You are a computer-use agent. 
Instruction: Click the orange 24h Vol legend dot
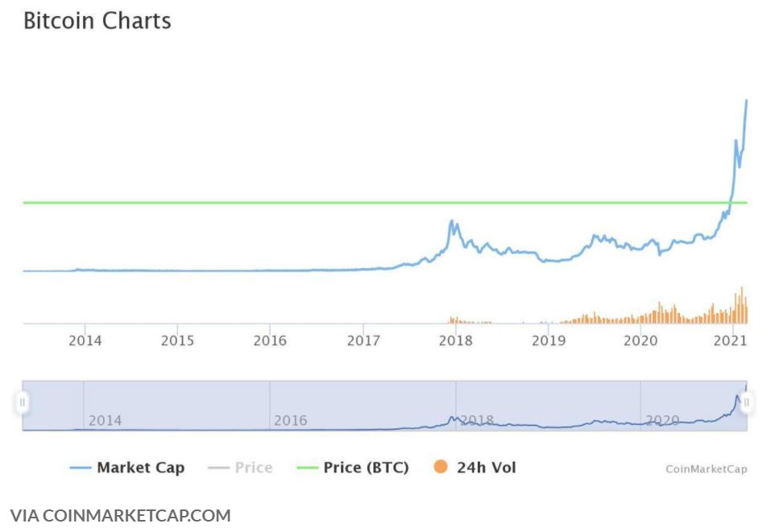440,467
